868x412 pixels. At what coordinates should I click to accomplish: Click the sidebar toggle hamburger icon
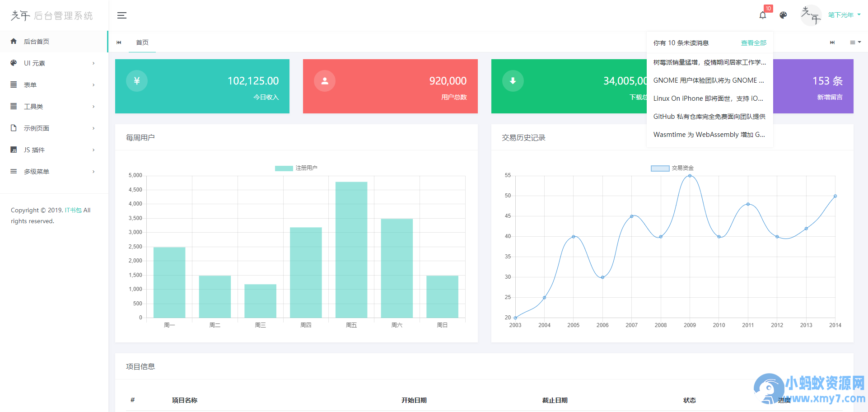[122, 15]
